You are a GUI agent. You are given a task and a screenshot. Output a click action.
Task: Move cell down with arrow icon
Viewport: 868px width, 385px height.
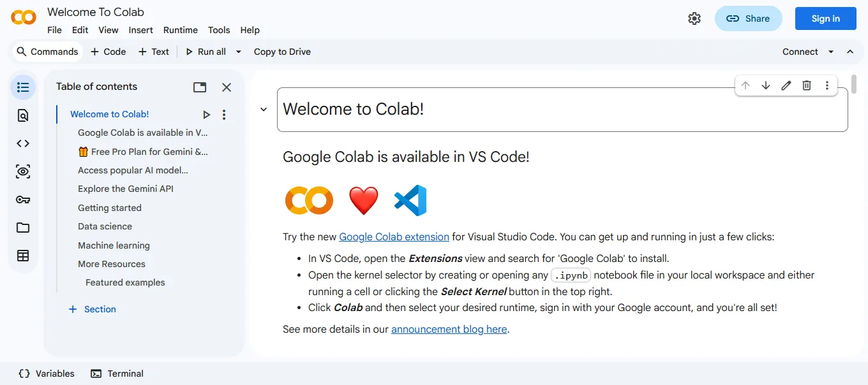click(x=766, y=85)
